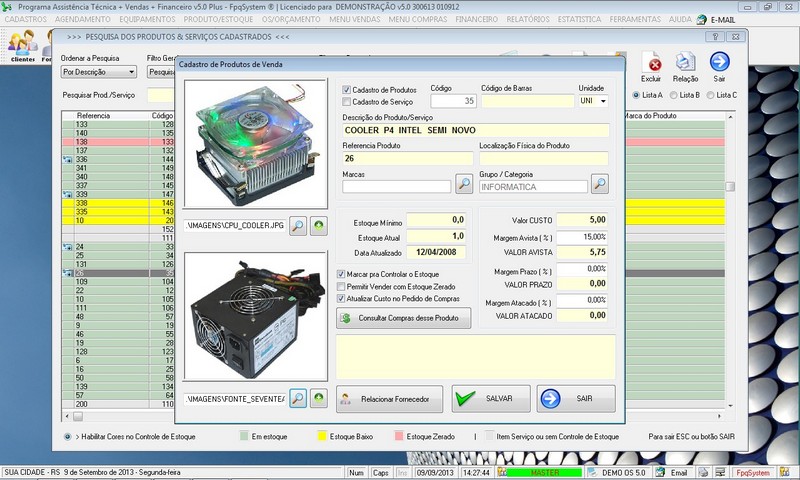The image size is (800, 480).
Task: Click the SALVAR button
Action: click(x=491, y=398)
